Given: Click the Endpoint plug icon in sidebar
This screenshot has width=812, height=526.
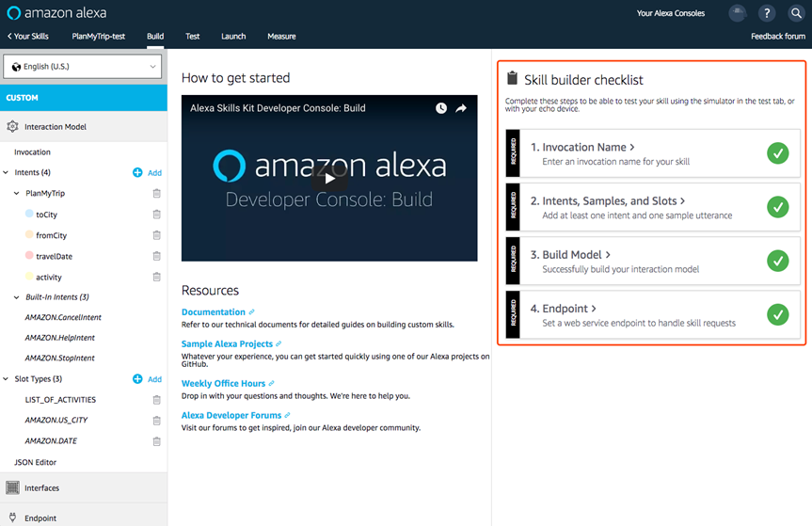Looking at the screenshot, I should [x=12, y=518].
